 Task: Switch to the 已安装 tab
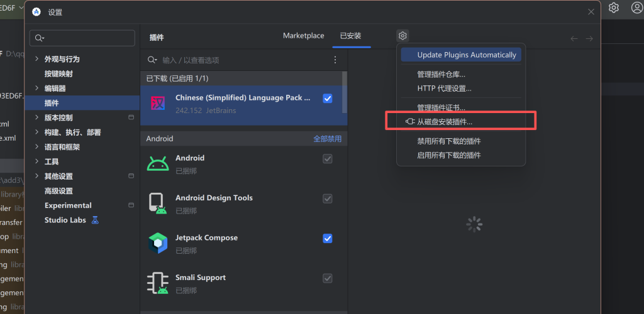coord(351,36)
